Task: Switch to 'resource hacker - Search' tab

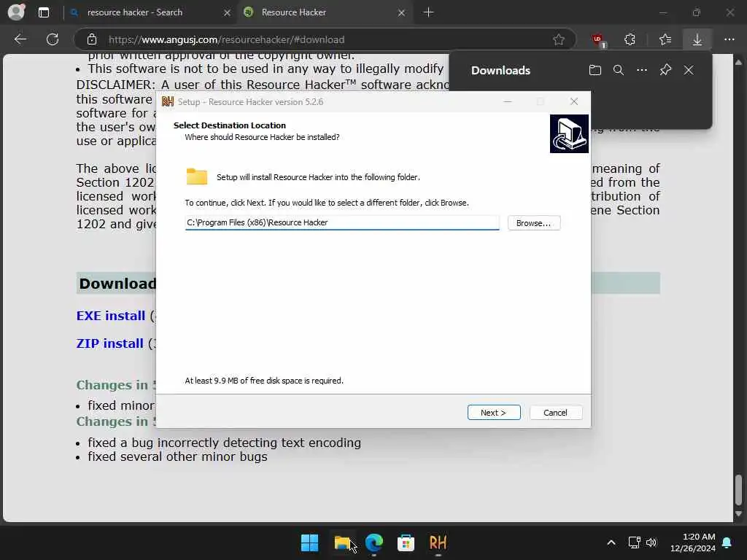Action: (150, 12)
